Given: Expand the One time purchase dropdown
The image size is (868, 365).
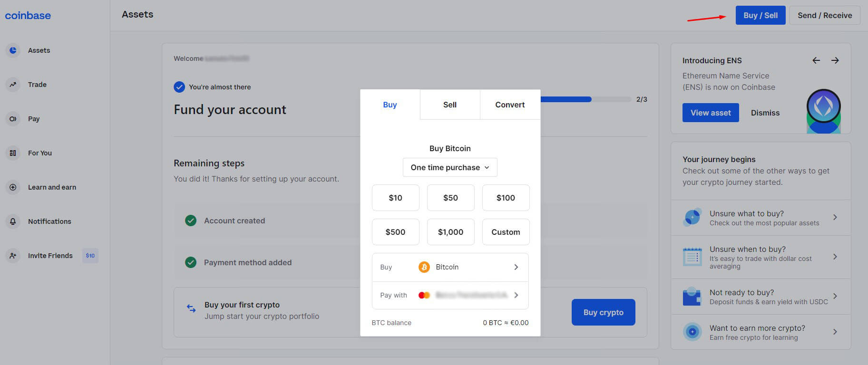Looking at the screenshot, I should coord(449,167).
